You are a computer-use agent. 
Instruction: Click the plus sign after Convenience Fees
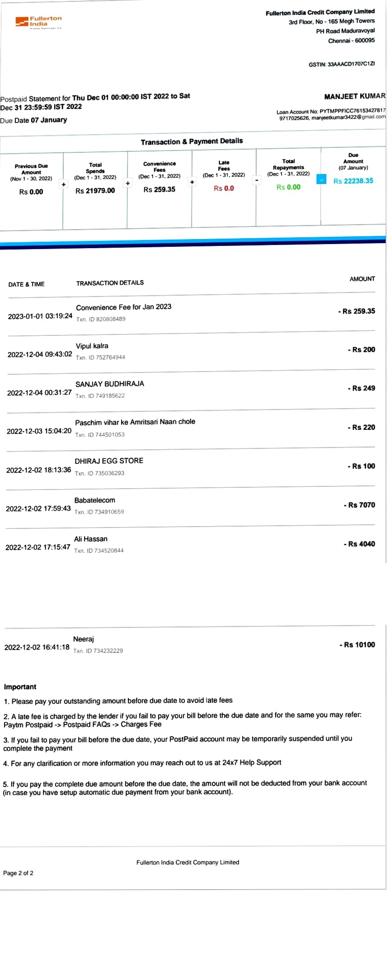[x=192, y=182]
